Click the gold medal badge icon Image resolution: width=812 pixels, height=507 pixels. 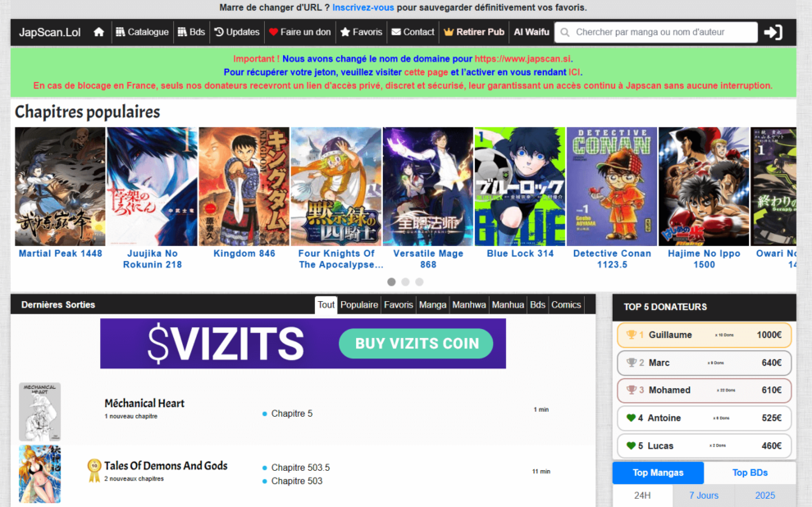point(94,470)
